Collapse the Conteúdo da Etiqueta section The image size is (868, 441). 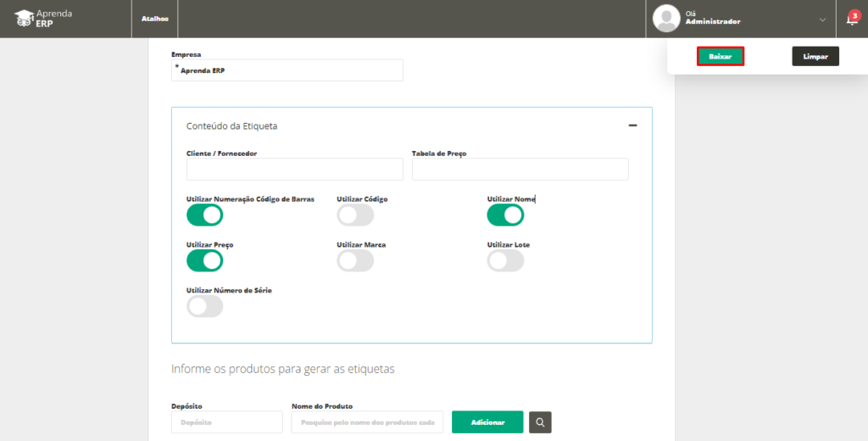point(632,126)
